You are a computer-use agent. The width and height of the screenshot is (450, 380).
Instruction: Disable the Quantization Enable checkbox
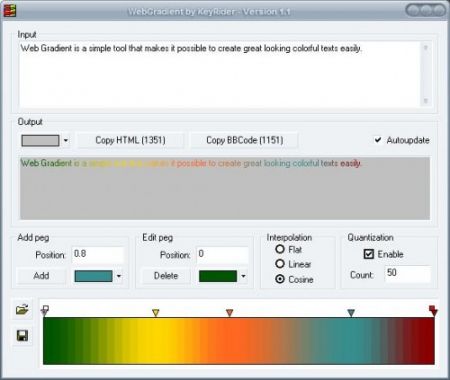[x=369, y=254]
